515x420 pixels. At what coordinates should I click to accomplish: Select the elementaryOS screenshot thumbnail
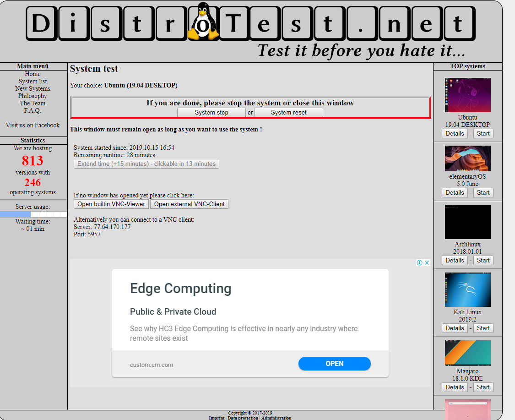click(467, 158)
